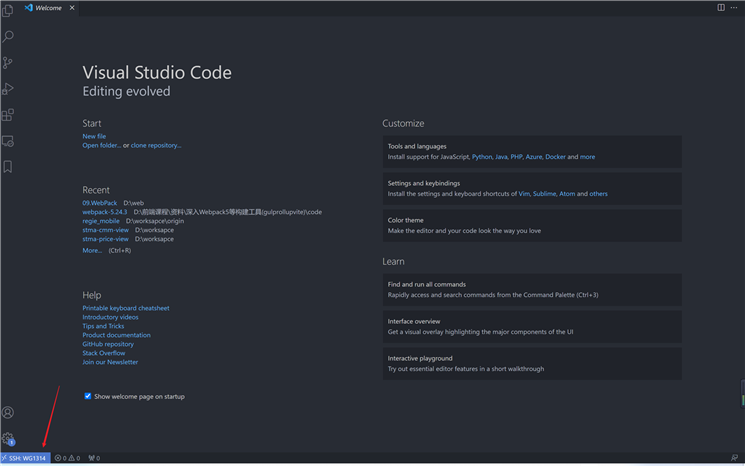Screen dimensions: 745x466
Task: Click the Open folder... link
Action: click(102, 145)
